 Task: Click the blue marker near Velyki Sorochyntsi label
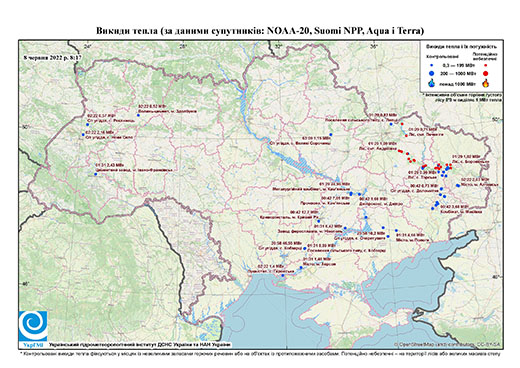(331, 134)
